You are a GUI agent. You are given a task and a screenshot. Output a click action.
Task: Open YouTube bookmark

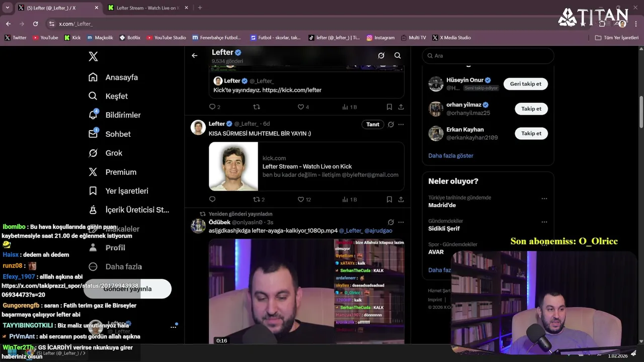coord(45,38)
